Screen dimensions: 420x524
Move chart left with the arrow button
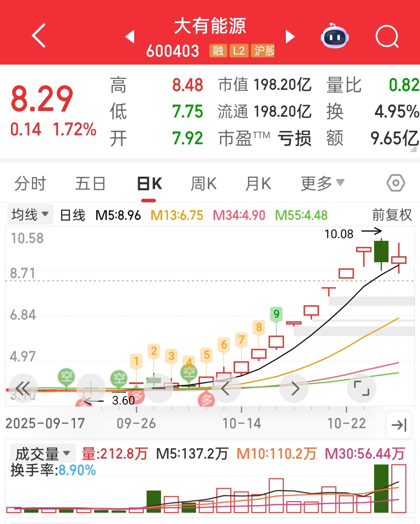(x=226, y=388)
